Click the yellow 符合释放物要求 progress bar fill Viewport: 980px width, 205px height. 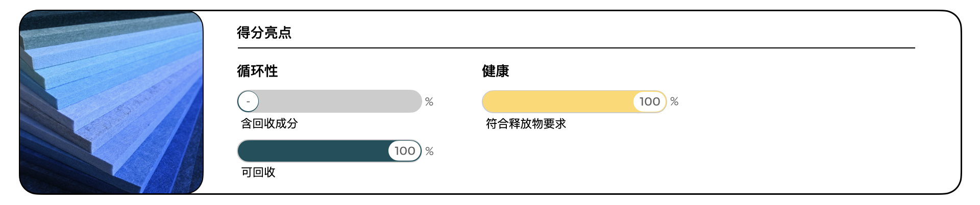[557, 101]
